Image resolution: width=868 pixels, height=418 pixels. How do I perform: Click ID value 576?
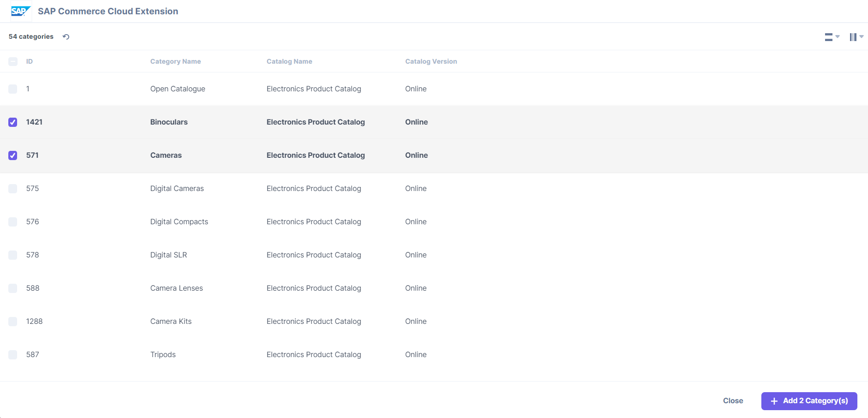pos(32,222)
